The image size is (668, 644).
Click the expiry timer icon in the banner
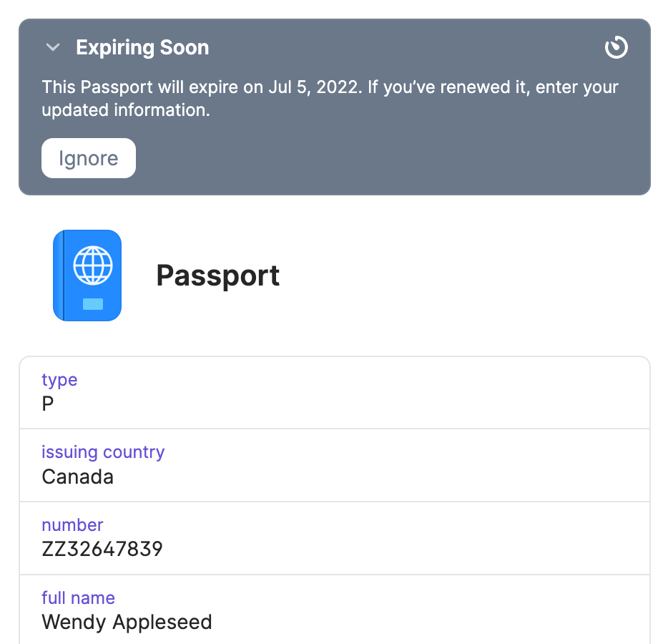click(616, 48)
